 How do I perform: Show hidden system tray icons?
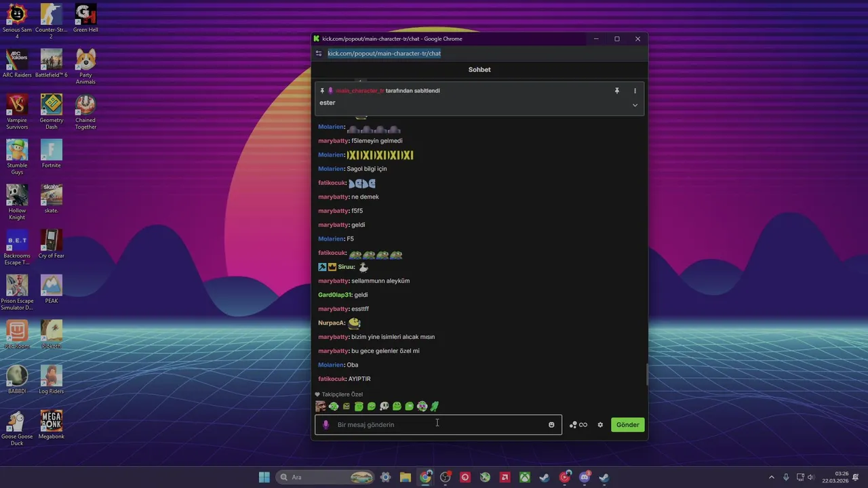point(771,477)
